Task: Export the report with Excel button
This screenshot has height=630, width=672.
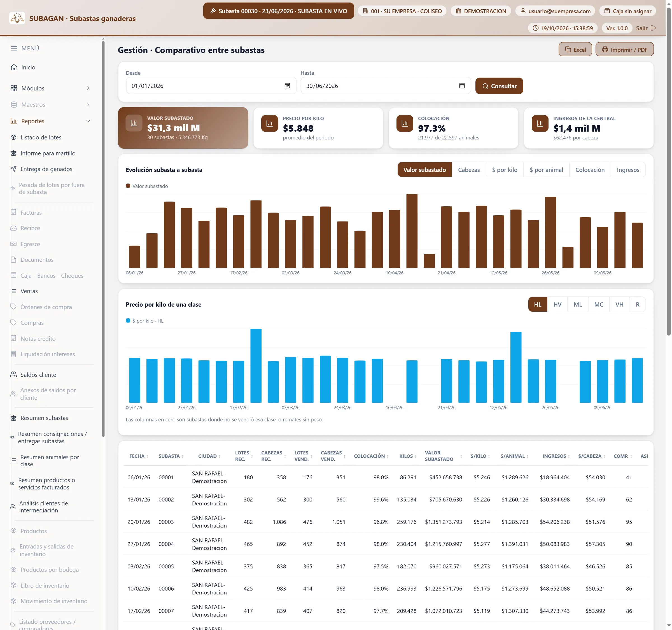Action: [x=575, y=49]
